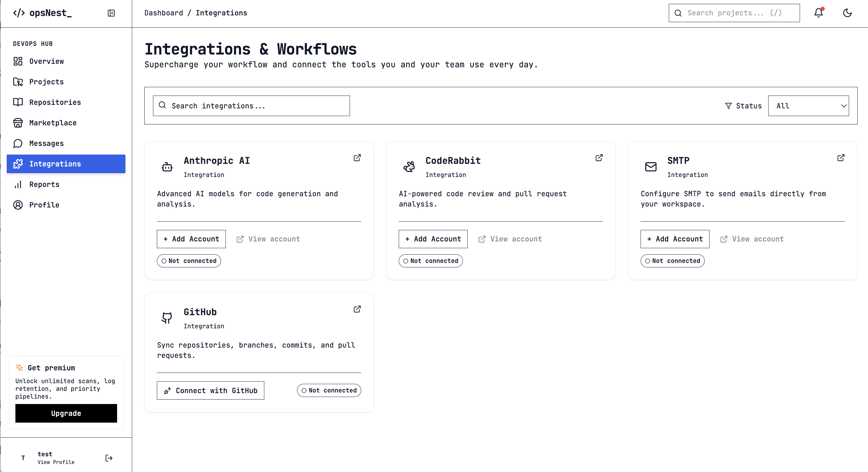Open Anthropic AI external link icon
Image resolution: width=868 pixels, height=472 pixels.
click(357, 158)
